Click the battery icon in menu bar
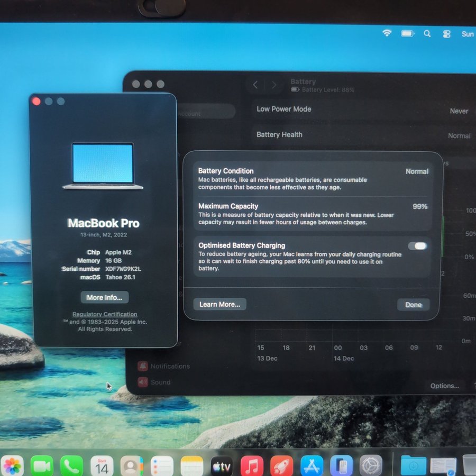Viewport: 476px width, 476px height. [x=407, y=33]
